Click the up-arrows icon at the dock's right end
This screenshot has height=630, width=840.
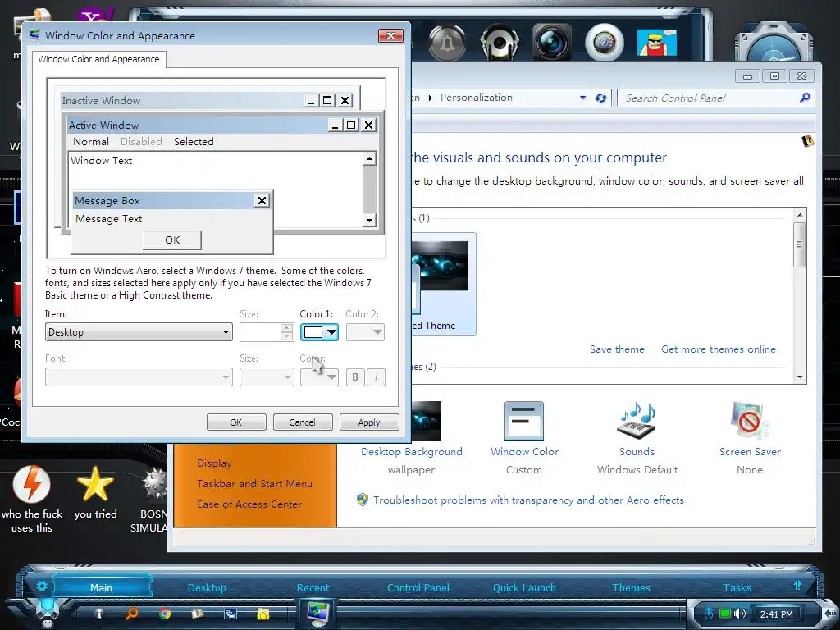click(797, 585)
